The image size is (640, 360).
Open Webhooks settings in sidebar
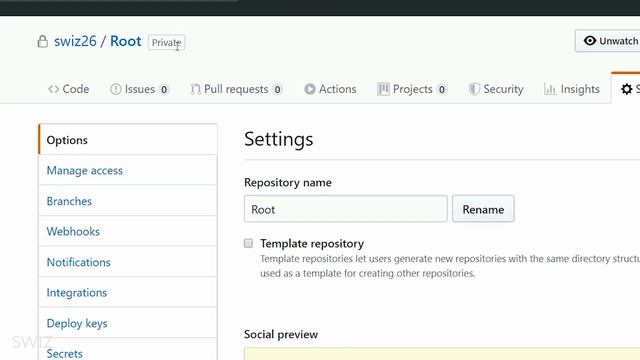pos(128,231)
